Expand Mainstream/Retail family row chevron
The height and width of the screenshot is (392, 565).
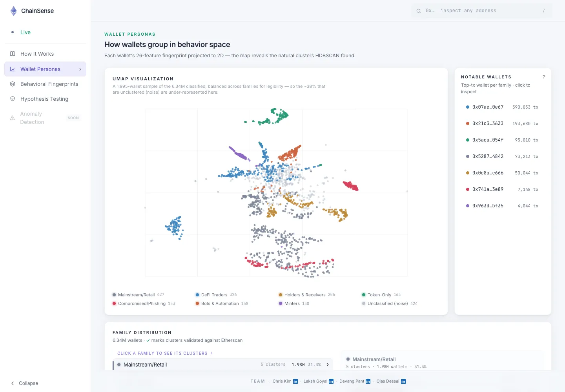pos(328,365)
